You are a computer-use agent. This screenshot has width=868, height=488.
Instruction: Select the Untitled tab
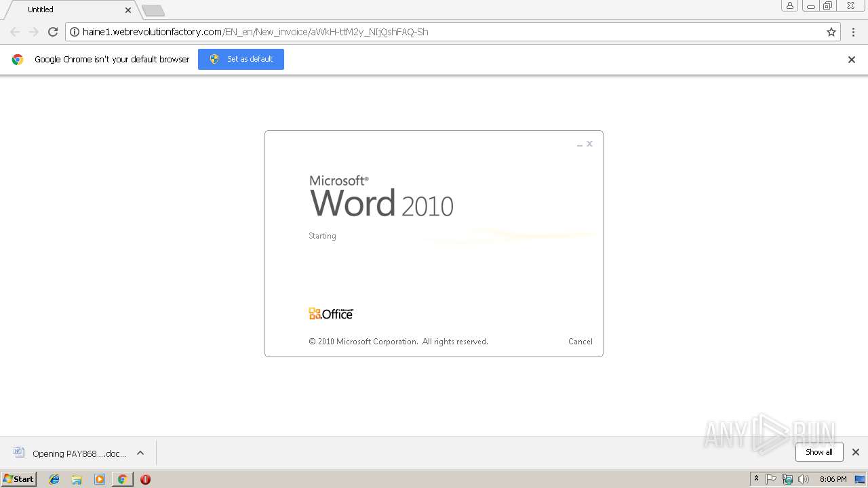point(71,9)
